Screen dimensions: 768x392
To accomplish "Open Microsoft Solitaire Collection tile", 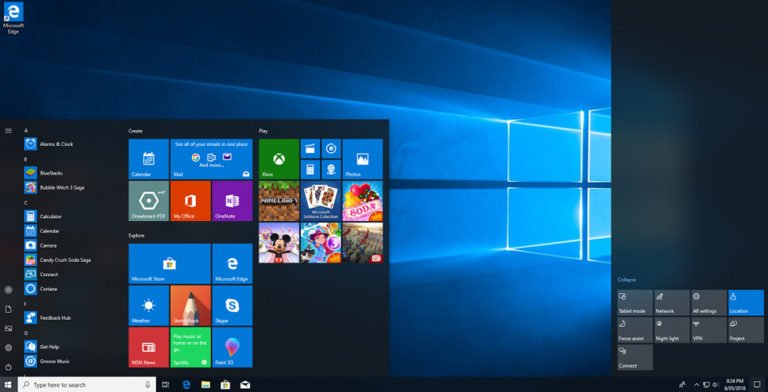I will (321, 201).
